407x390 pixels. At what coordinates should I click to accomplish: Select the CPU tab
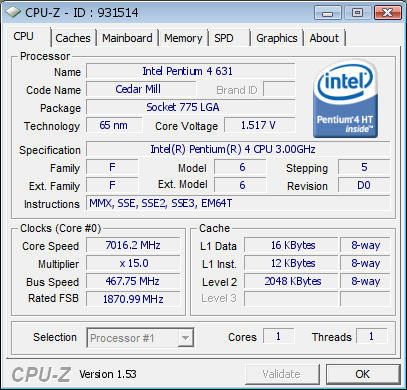29,36
